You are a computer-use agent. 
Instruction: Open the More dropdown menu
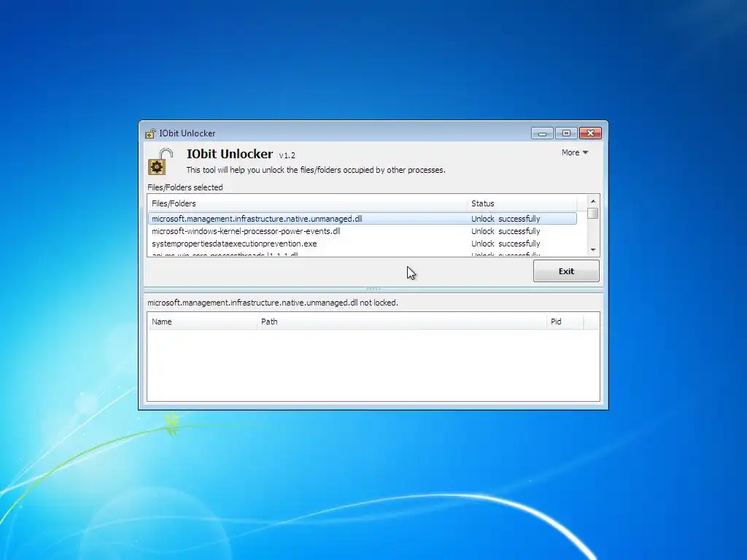[575, 152]
